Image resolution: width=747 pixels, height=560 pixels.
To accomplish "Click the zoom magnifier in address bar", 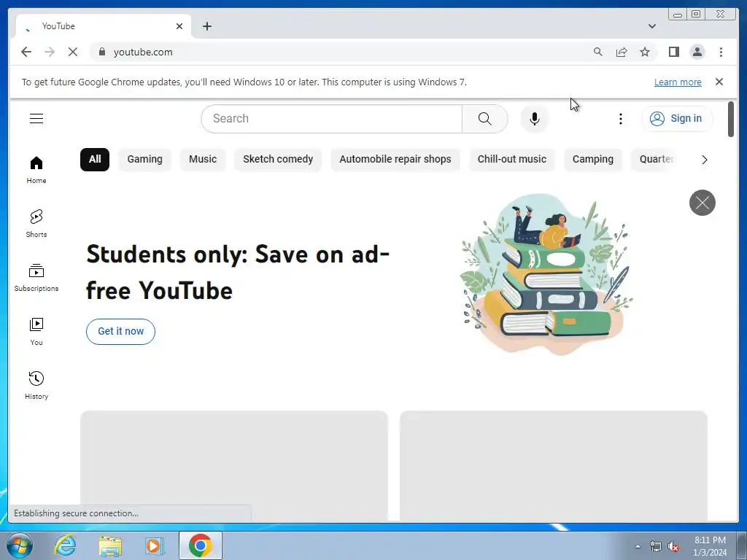I will (598, 52).
